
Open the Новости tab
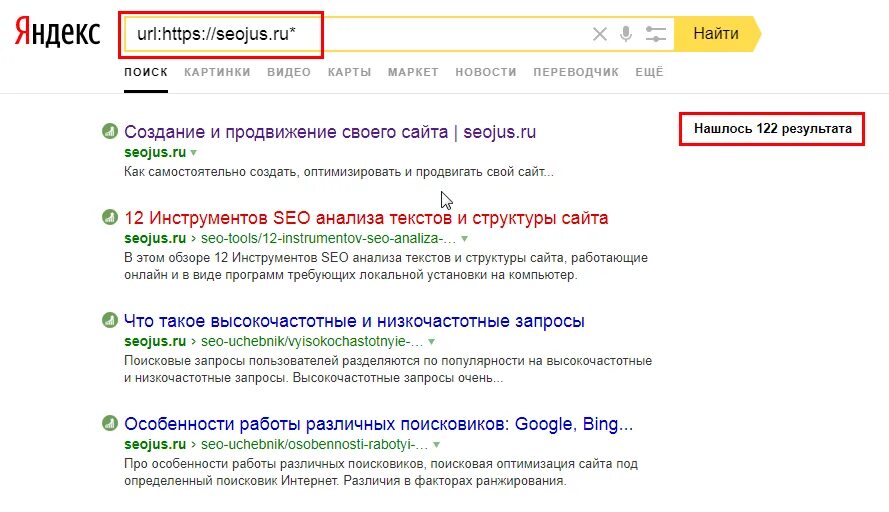486,72
